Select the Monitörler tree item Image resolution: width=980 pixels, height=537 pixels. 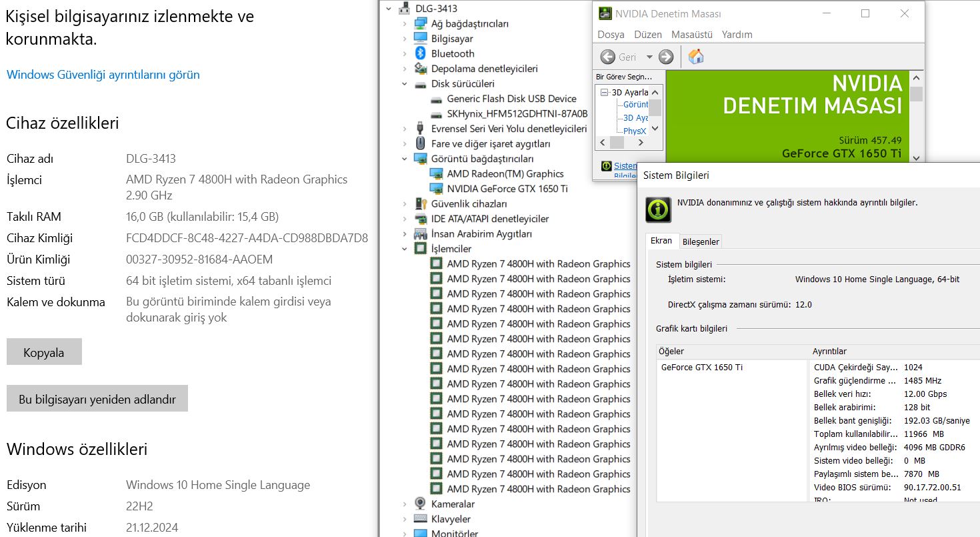[455, 533]
